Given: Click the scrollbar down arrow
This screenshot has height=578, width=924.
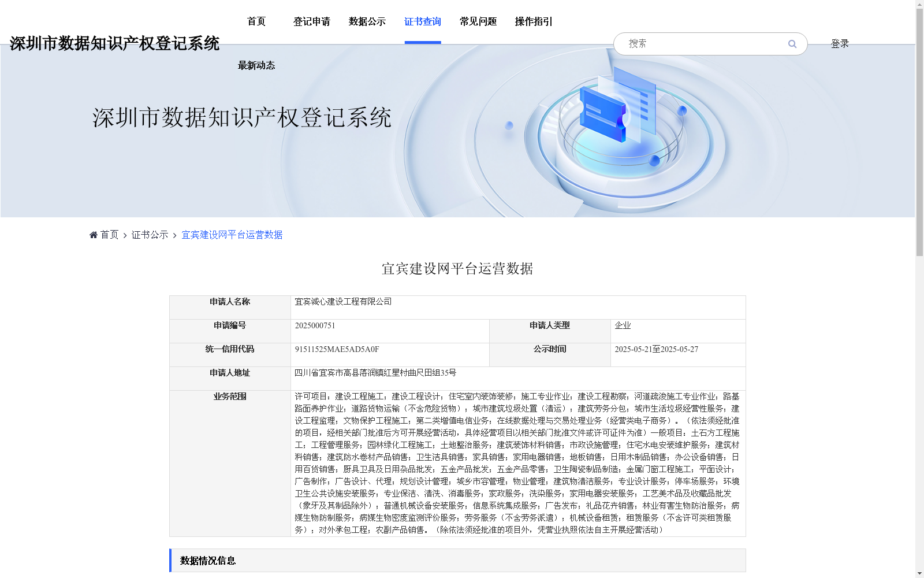Looking at the screenshot, I should [x=919, y=573].
